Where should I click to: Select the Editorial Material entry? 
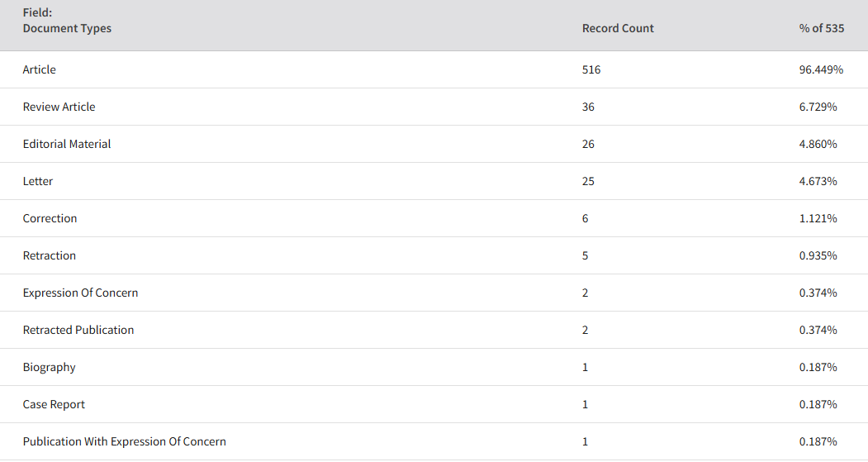pos(66,144)
